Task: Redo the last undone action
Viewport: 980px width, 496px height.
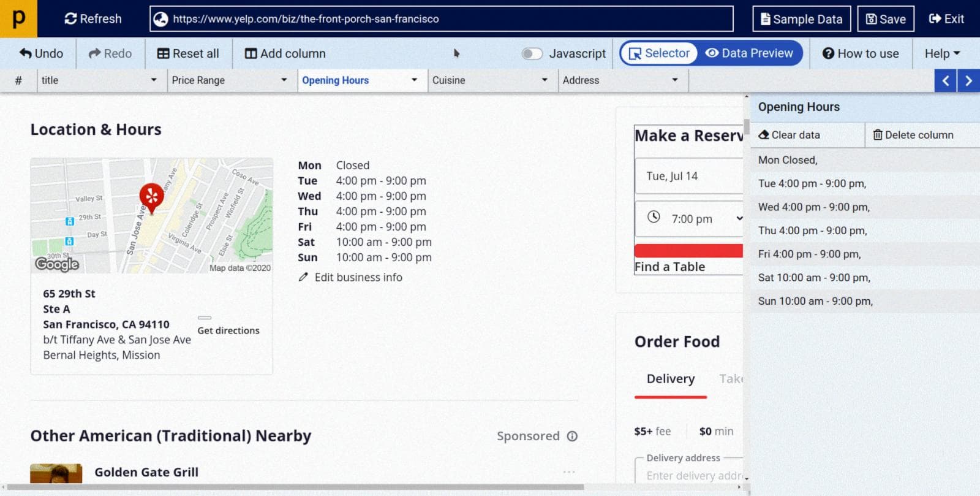Action: click(x=110, y=53)
